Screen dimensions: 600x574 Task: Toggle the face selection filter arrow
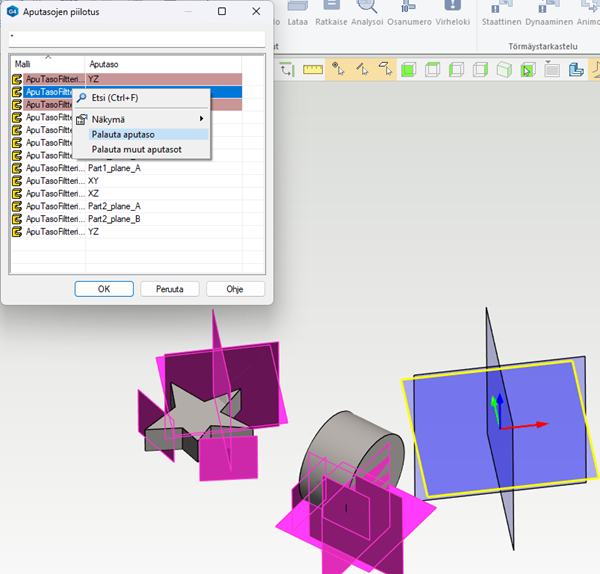[x=384, y=69]
